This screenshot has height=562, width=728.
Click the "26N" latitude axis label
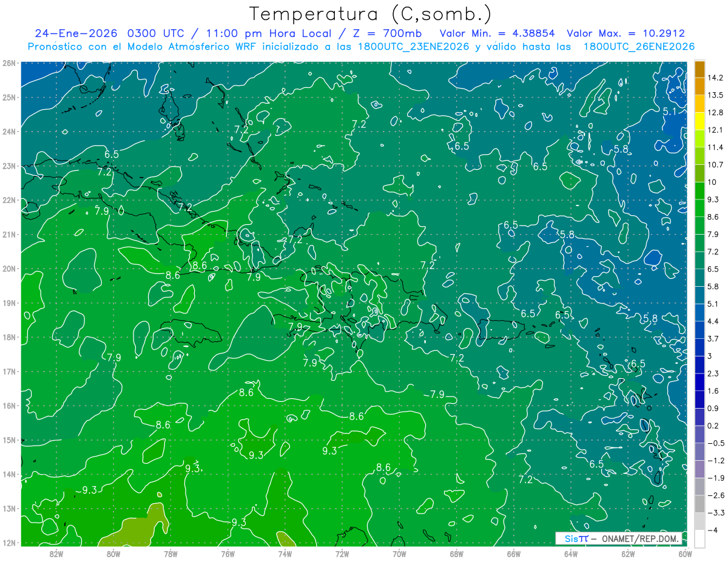pyautogui.click(x=8, y=63)
